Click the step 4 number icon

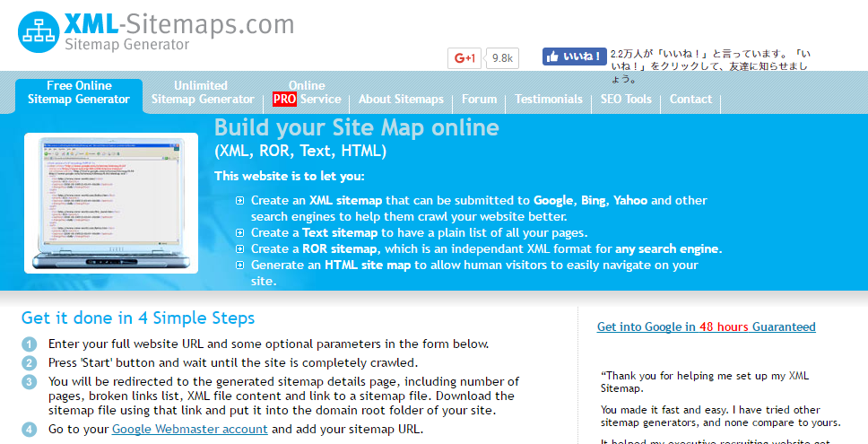30,430
